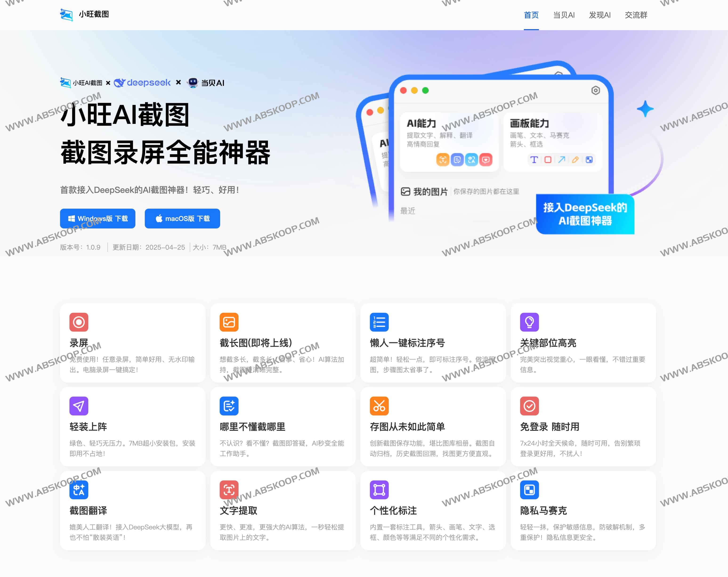Viewport: 728px width, 577px height.
Task: Click the AI能力 card title in the hero mockup
Action: [421, 123]
